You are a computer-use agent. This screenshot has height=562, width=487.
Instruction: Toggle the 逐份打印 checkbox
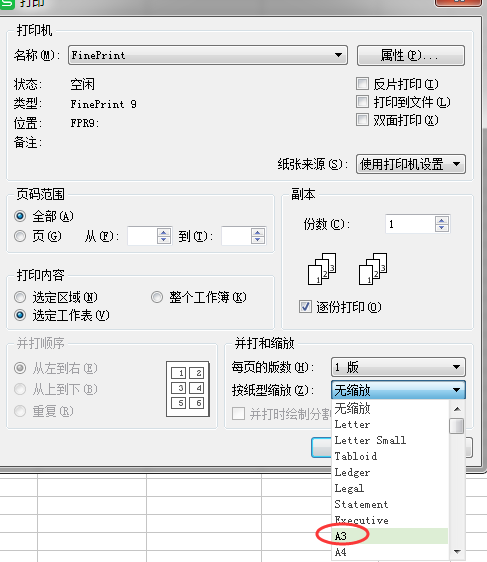pyautogui.click(x=305, y=307)
